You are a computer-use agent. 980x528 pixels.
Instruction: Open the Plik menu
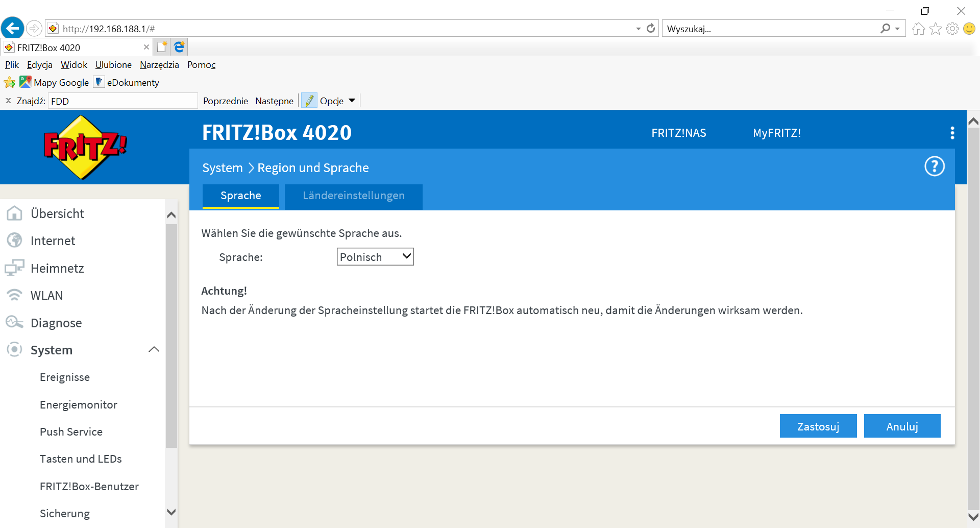click(12, 65)
